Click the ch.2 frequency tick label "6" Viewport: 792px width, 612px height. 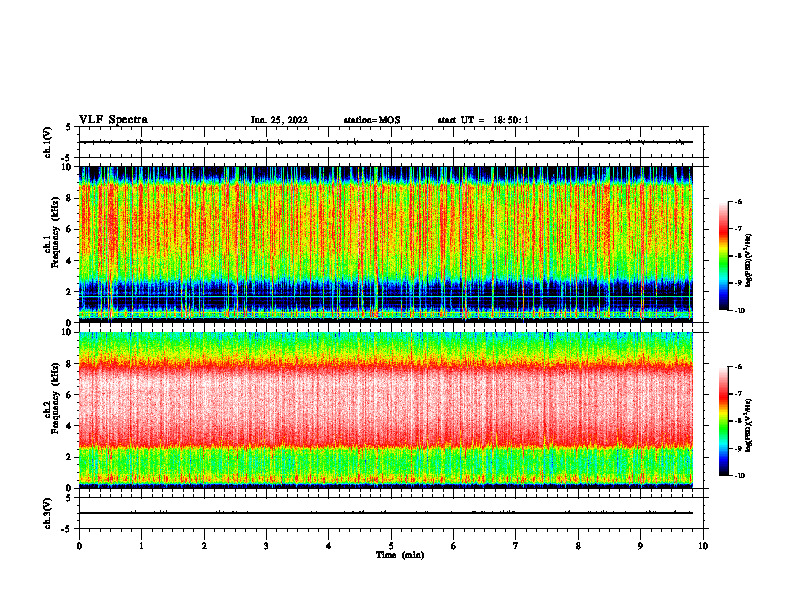70,395
